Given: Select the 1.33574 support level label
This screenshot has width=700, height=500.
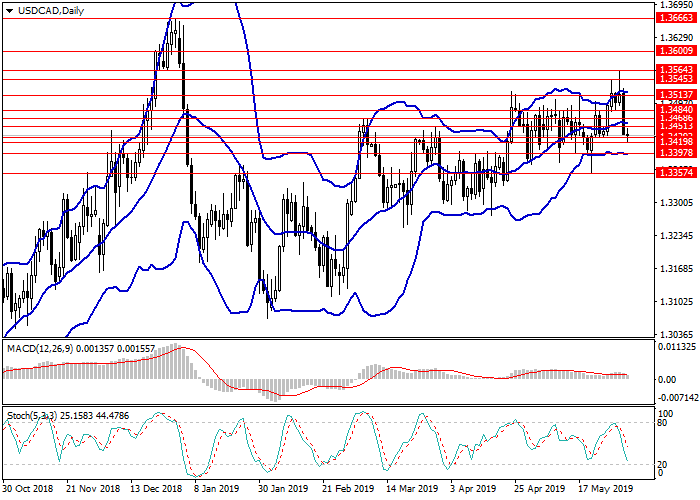Looking at the screenshot, I should (675, 172).
